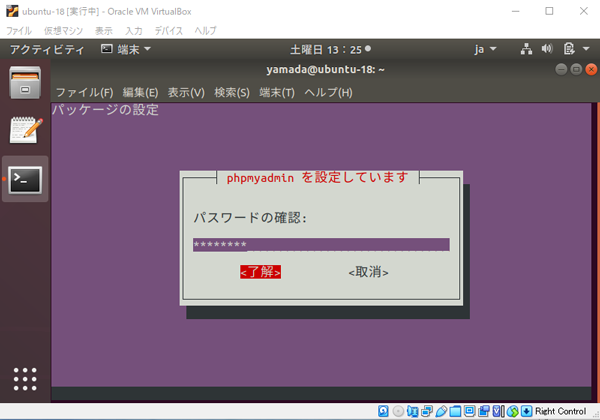
Task: Open the 編集(E) terminal menu
Action: pos(140,92)
